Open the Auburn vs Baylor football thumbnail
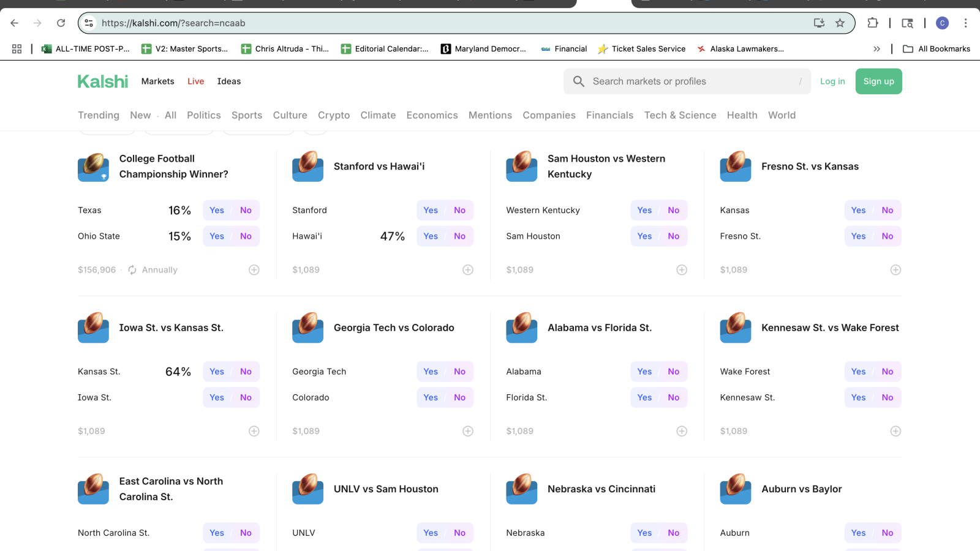This screenshot has width=980, height=551. (x=736, y=489)
